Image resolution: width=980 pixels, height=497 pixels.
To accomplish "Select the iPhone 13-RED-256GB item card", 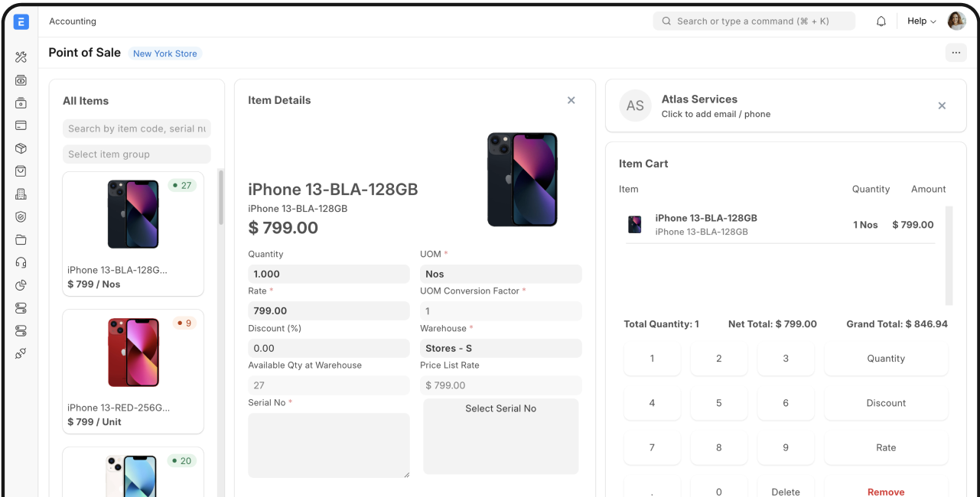I will pyautogui.click(x=133, y=372).
